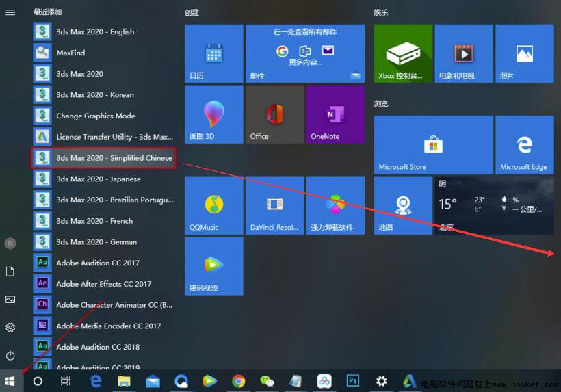Open the 强力卸载软件 tile
The width and height of the screenshot is (561, 392).
[x=336, y=205]
